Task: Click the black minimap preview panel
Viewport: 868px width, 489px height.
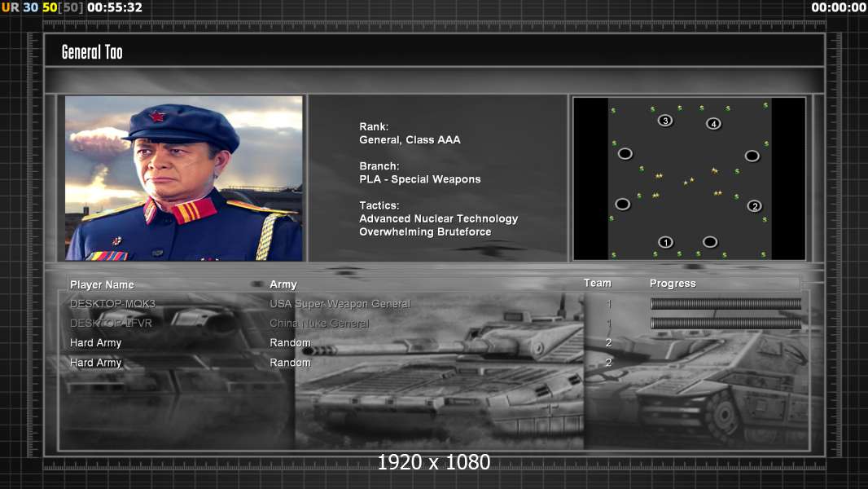Action: click(689, 178)
